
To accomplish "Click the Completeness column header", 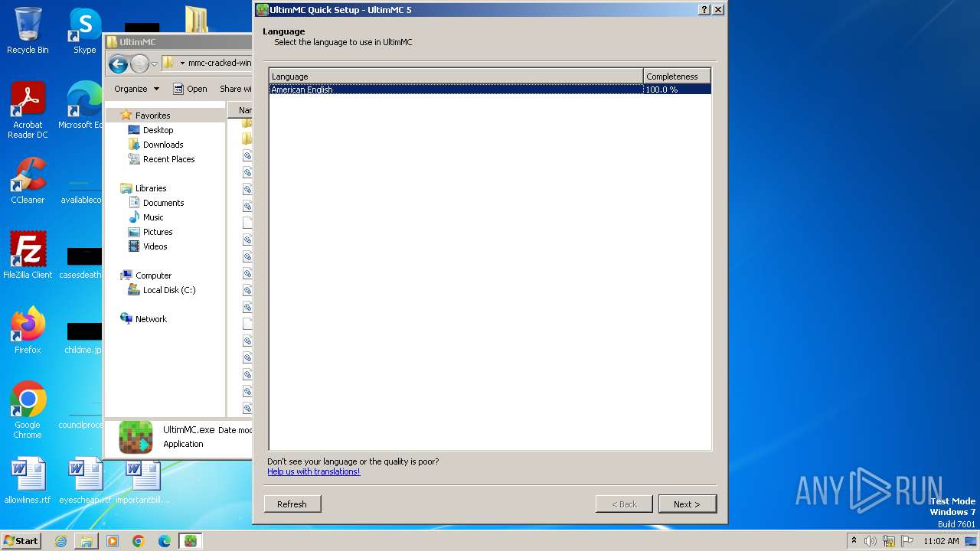I will point(677,77).
